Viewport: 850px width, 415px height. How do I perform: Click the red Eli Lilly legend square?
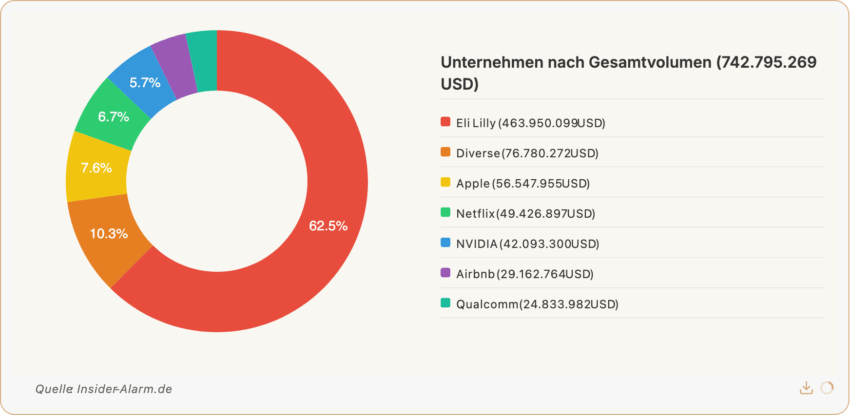click(x=446, y=123)
